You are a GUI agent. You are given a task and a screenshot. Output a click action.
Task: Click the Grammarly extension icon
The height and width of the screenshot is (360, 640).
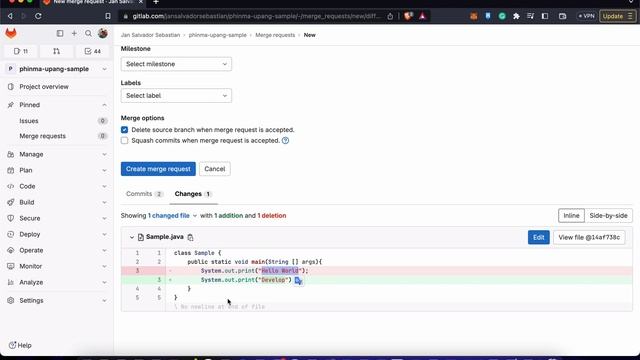click(502, 16)
